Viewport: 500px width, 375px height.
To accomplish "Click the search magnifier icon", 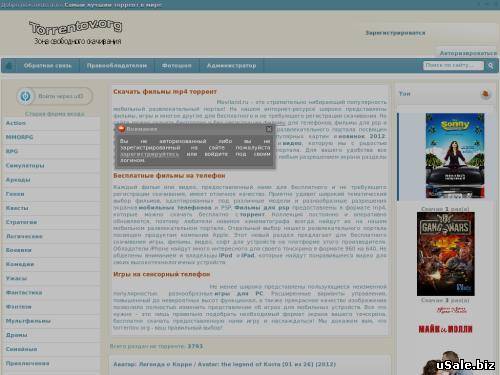I will click(491, 66).
